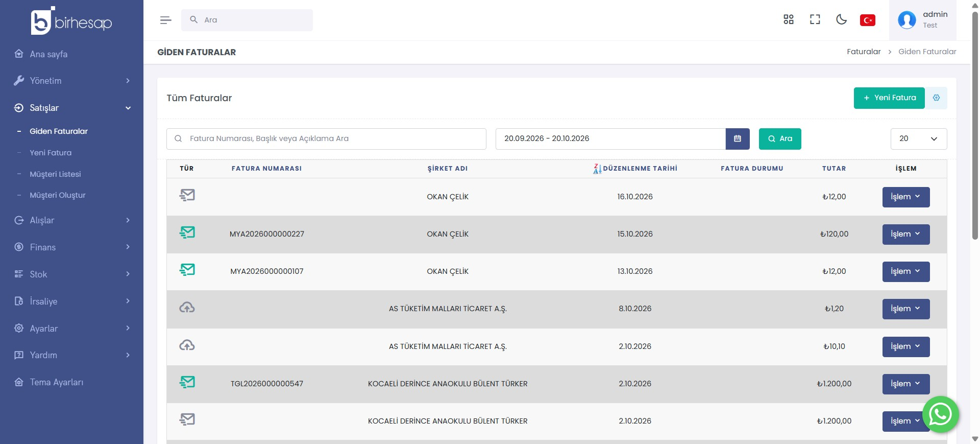Toggle the sidebar hamburger menu
Image resolution: width=980 pixels, height=444 pixels.
click(165, 20)
